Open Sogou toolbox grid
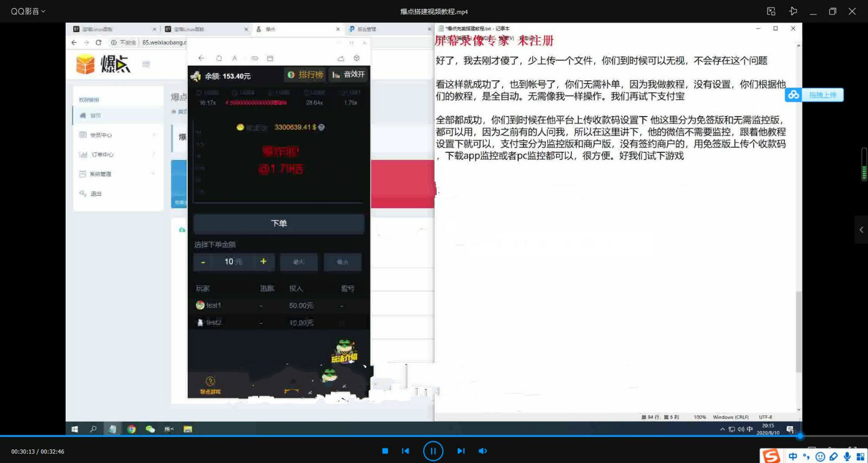Image resolution: width=868 pixels, height=463 pixels. [x=860, y=456]
